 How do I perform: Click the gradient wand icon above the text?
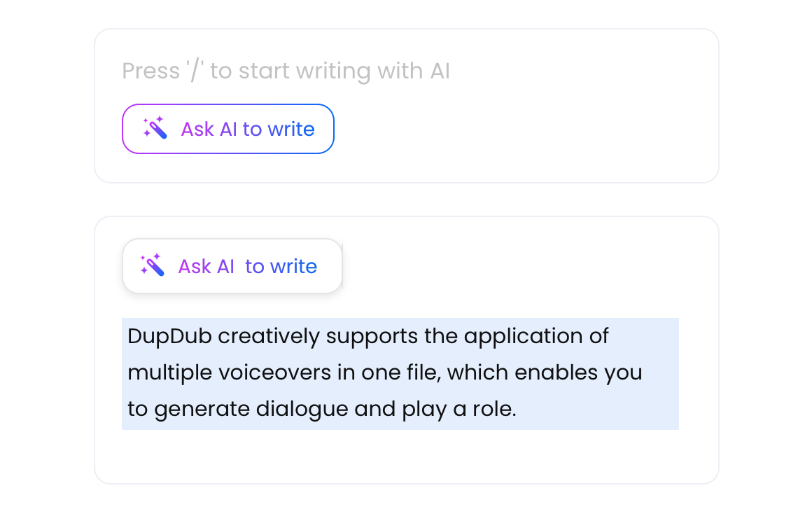coord(155,265)
